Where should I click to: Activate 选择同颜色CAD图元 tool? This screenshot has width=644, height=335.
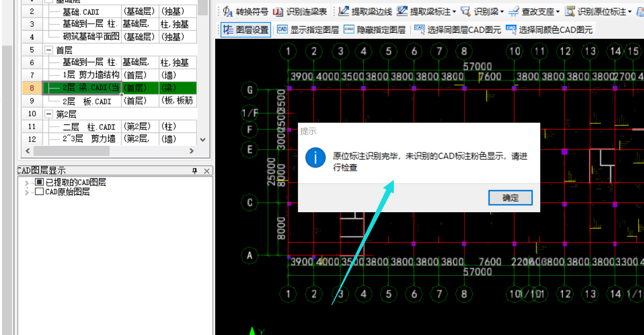[549, 30]
